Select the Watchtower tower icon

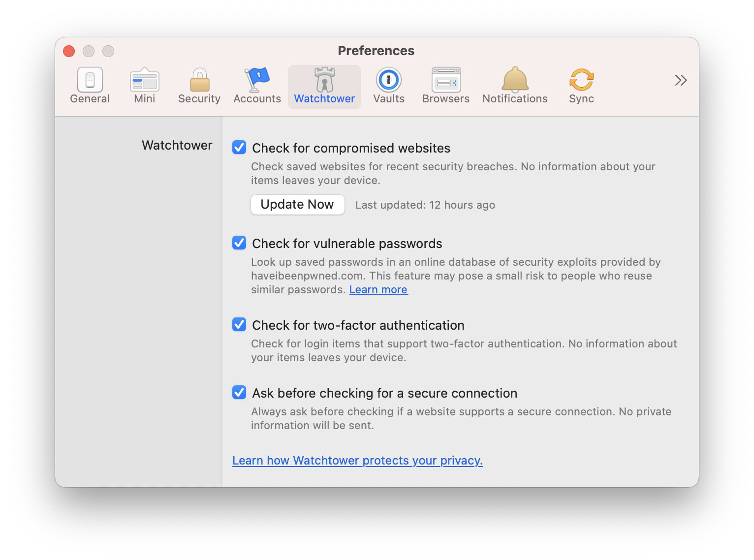point(324,80)
